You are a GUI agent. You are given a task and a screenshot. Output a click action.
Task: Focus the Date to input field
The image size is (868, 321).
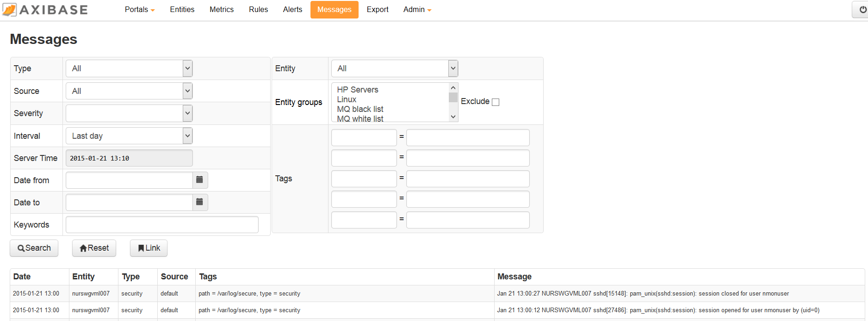click(x=129, y=202)
